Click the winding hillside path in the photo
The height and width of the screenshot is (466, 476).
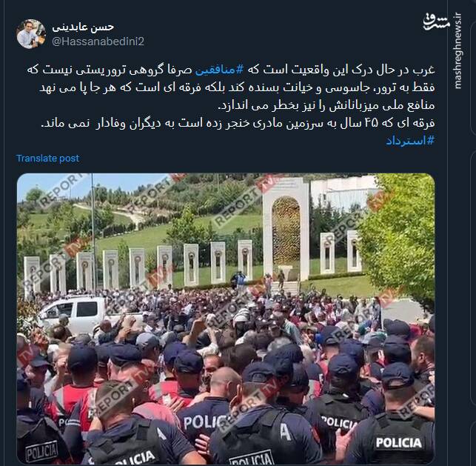pos(107,214)
